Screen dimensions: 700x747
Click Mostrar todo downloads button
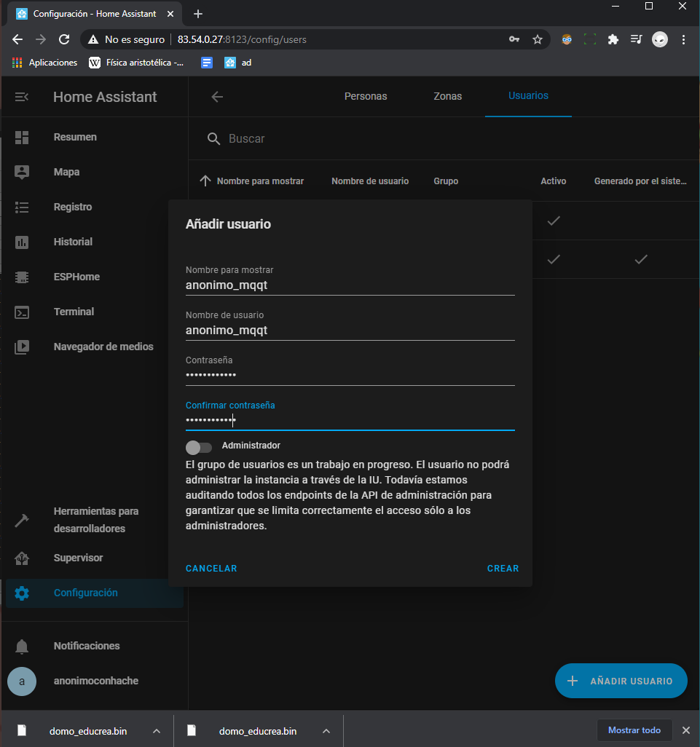pos(634,730)
